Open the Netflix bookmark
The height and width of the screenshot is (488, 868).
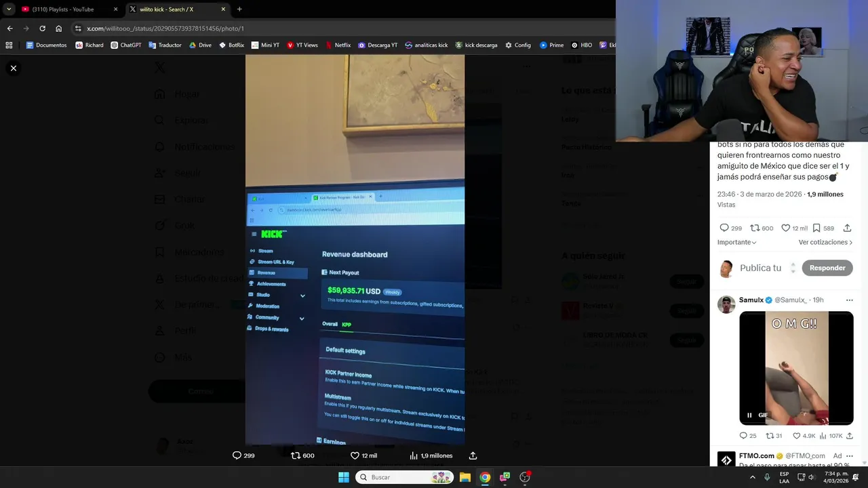pos(338,45)
